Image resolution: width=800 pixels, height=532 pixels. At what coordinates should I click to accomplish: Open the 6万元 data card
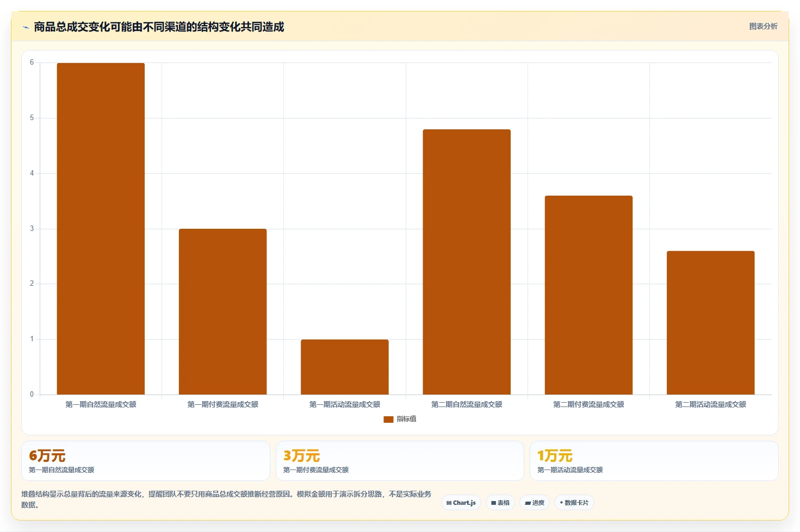point(146,461)
